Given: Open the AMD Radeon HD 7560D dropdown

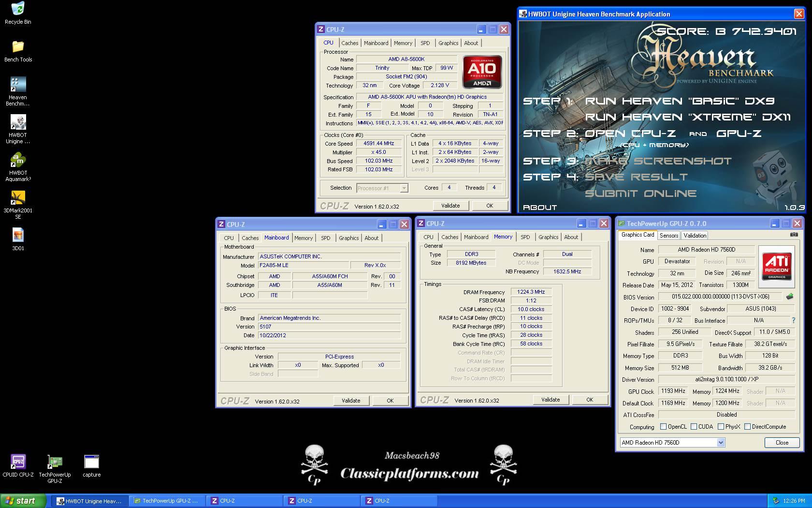Looking at the screenshot, I should click(721, 443).
